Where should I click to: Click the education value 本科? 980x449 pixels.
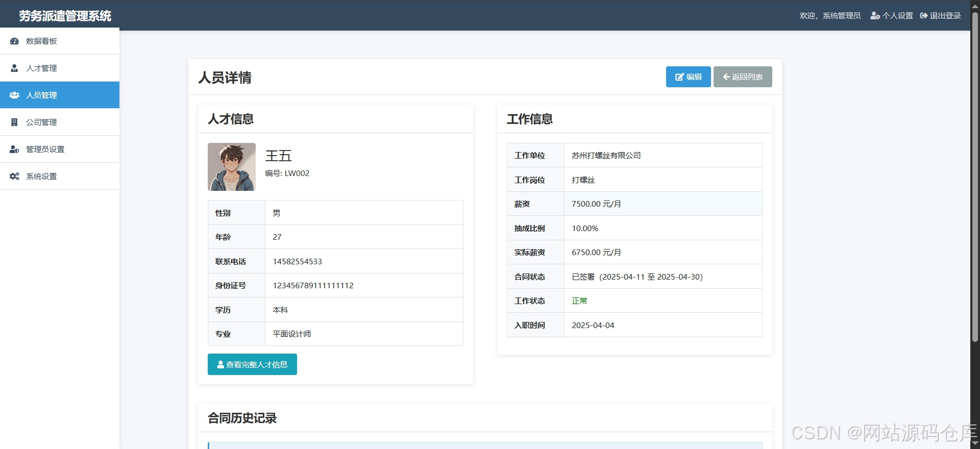pos(280,310)
